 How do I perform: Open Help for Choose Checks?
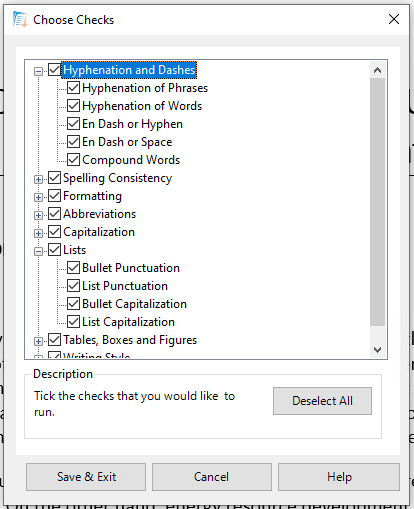[x=339, y=477]
